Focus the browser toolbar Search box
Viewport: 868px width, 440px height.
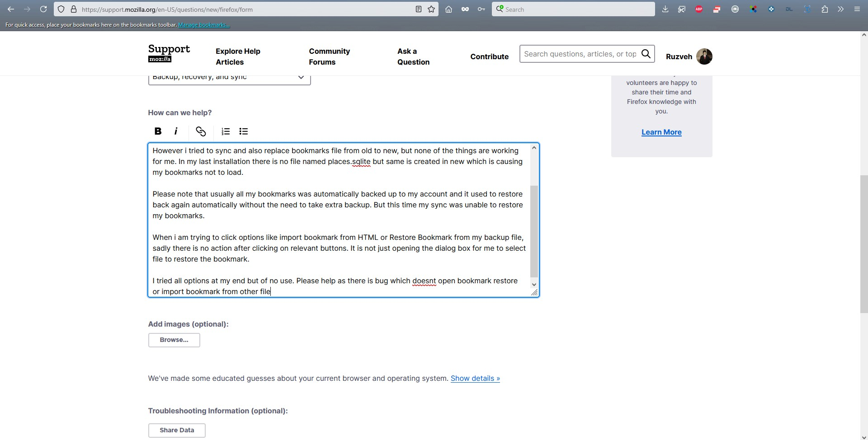click(573, 9)
